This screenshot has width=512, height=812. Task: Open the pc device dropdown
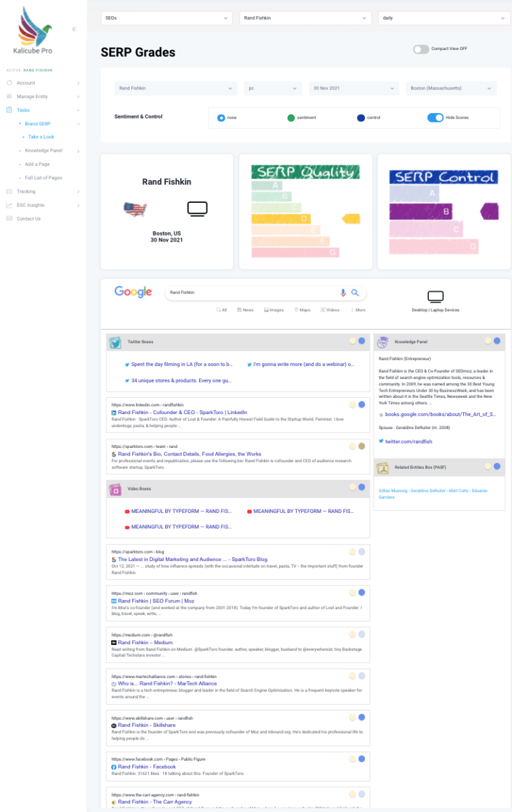(x=273, y=88)
